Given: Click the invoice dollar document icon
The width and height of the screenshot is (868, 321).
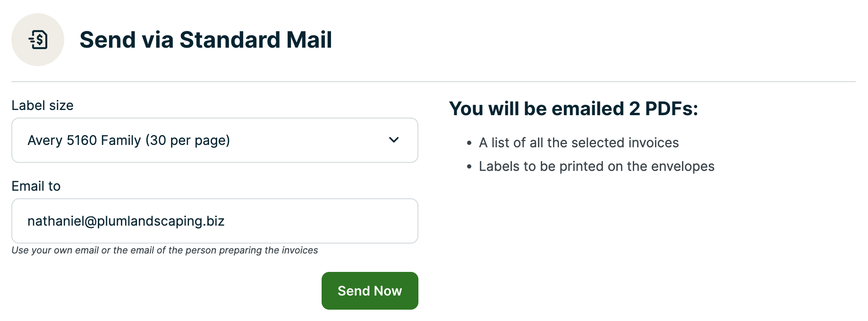Looking at the screenshot, I should click(x=38, y=40).
